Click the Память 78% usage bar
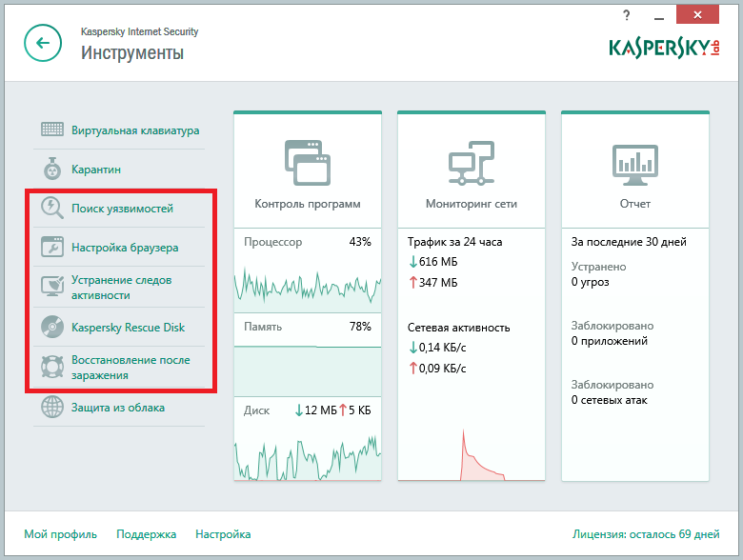743x560 pixels. 308,371
